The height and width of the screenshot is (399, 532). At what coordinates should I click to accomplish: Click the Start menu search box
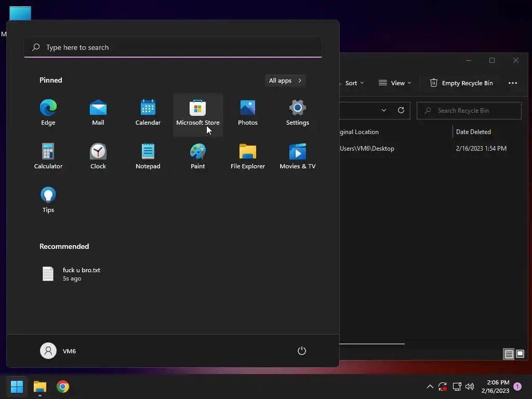pyautogui.click(x=173, y=47)
